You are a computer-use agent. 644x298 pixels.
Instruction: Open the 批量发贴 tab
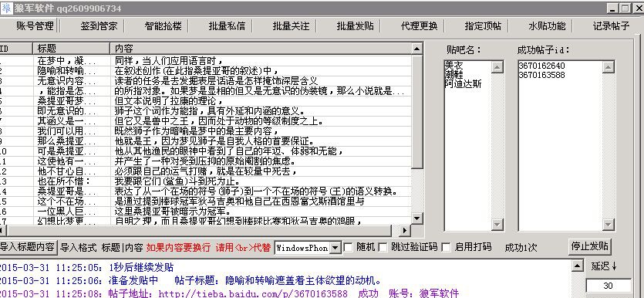356,26
